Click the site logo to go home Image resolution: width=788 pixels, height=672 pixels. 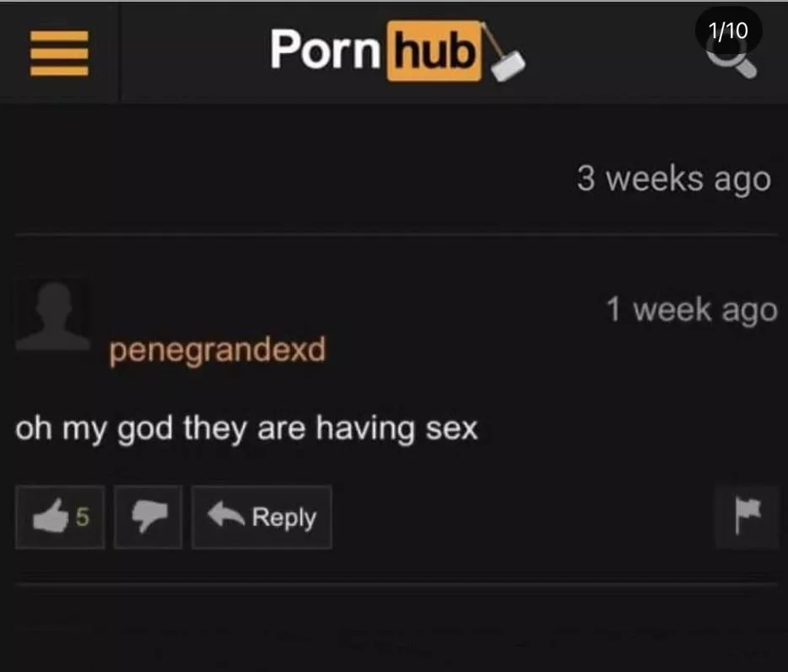coord(397,51)
